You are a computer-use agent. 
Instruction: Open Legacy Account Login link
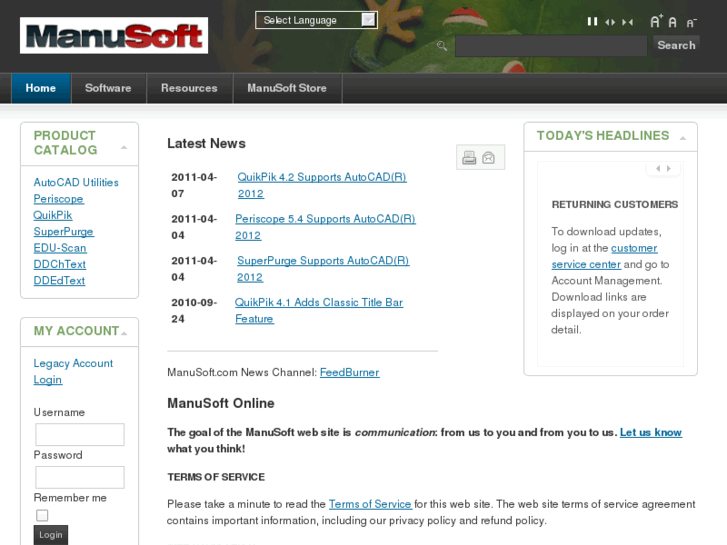click(73, 371)
